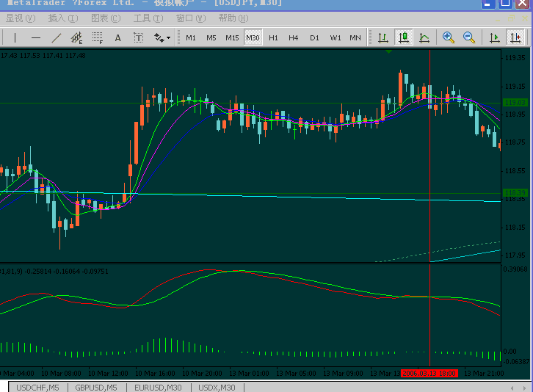The image size is (533, 392).
Task: Switch chart to D1 timeframe
Action: 314,37
